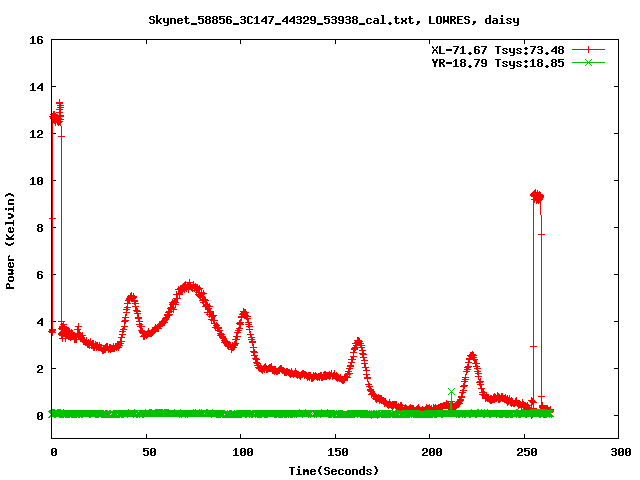
Task: Click the Time(Seconds) x-axis label
Action: pyautogui.click(x=333, y=471)
